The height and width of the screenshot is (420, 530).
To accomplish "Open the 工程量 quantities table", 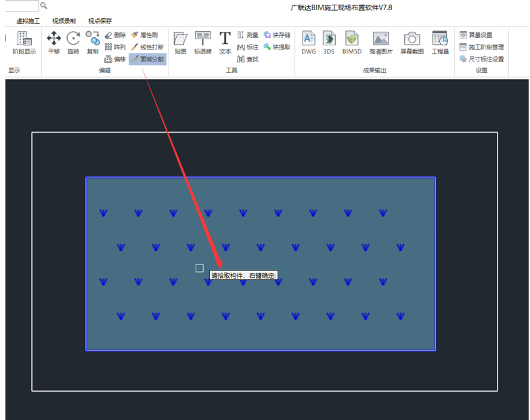I will coord(440,43).
